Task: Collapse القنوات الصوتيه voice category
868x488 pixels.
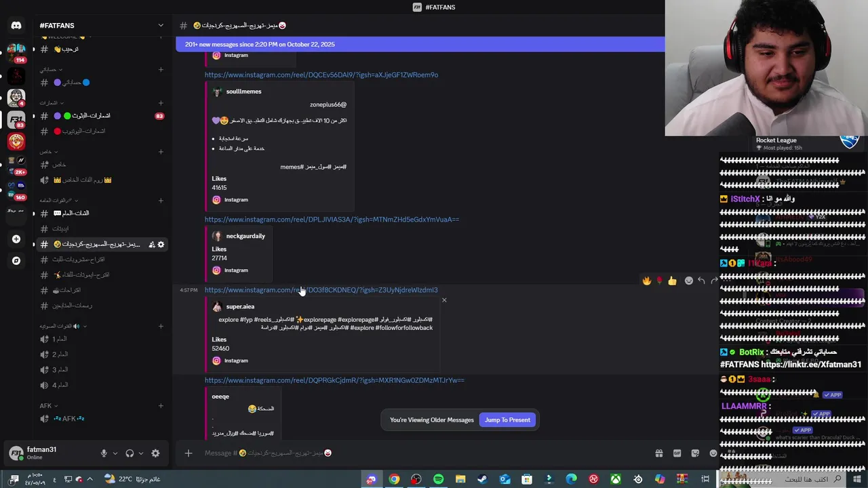Action: (x=63, y=326)
